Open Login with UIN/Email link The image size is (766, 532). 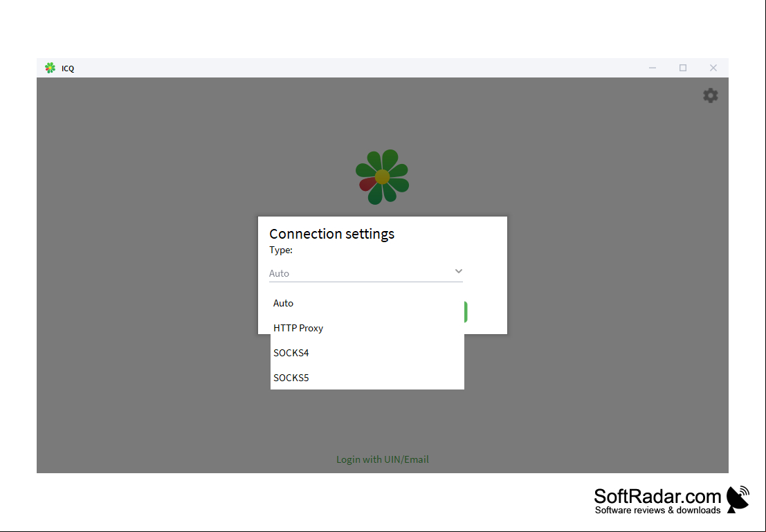pos(383,459)
